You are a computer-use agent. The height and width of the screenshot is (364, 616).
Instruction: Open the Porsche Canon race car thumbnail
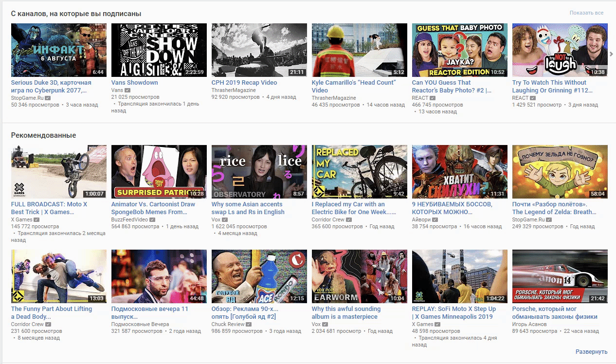pos(560,276)
